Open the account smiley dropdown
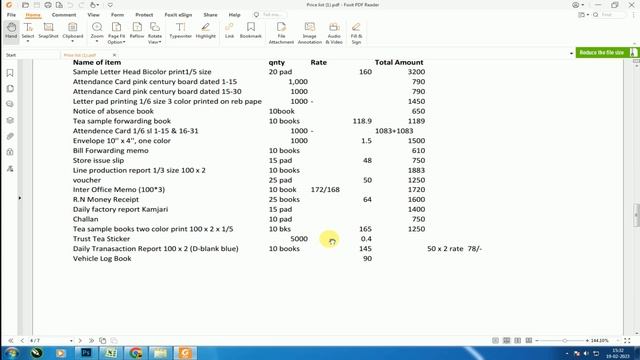 click(x=578, y=5)
